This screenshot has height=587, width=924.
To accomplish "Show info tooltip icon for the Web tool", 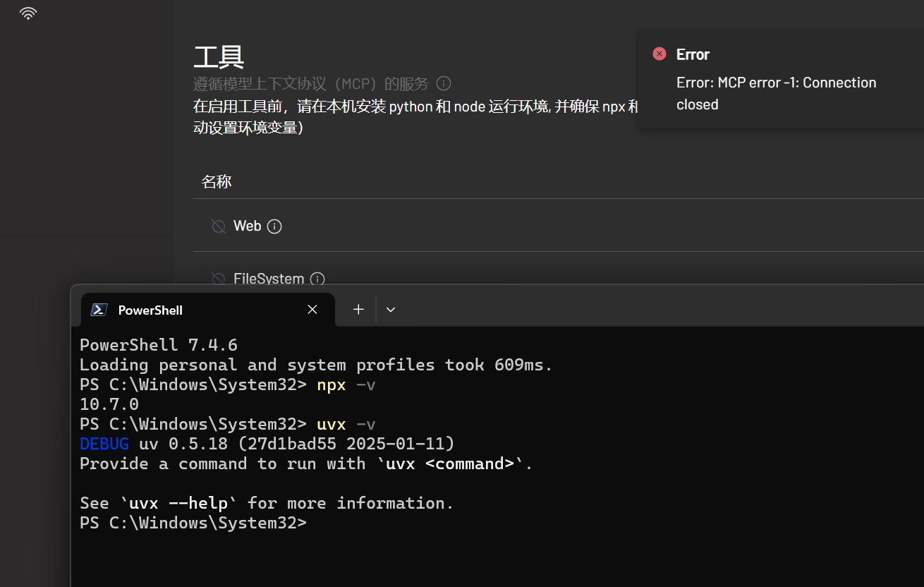I will [274, 226].
